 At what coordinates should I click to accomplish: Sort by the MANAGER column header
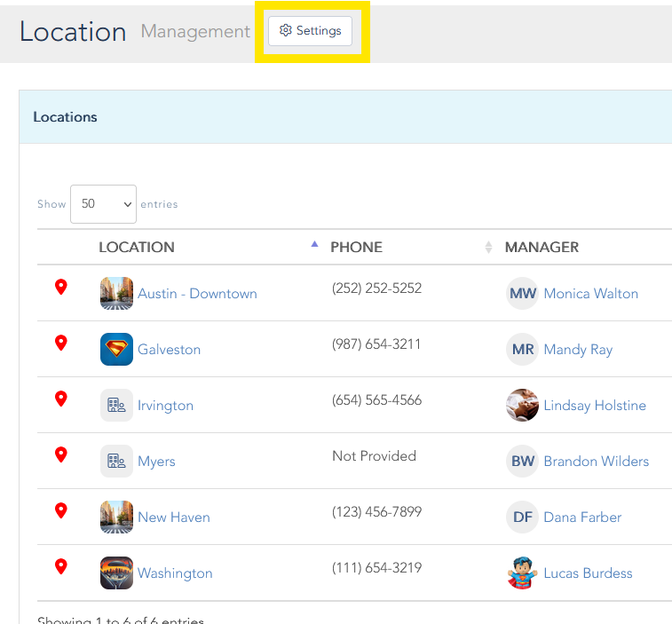coord(542,248)
